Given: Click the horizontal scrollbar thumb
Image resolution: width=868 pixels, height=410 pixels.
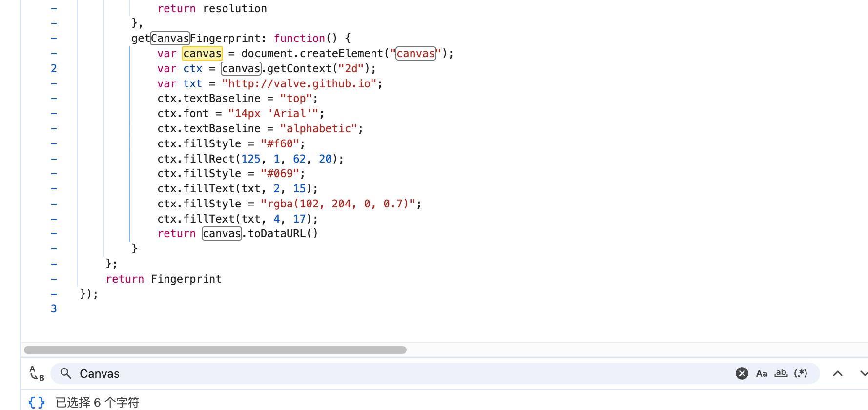Looking at the screenshot, I should click(215, 350).
